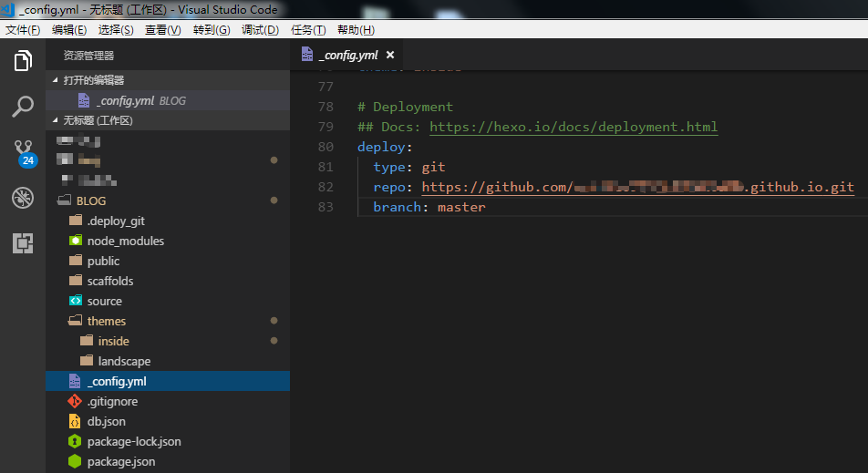Click line number 83 in the gutter
This screenshot has width=868, height=473.
point(325,207)
